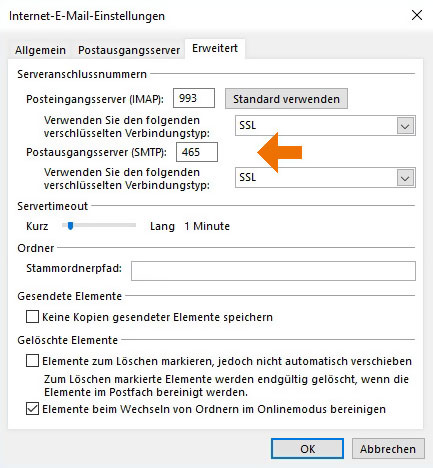The height and width of the screenshot is (468, 433).
Task: Confirm settings with the OK button
Action: tap(307, 449)
